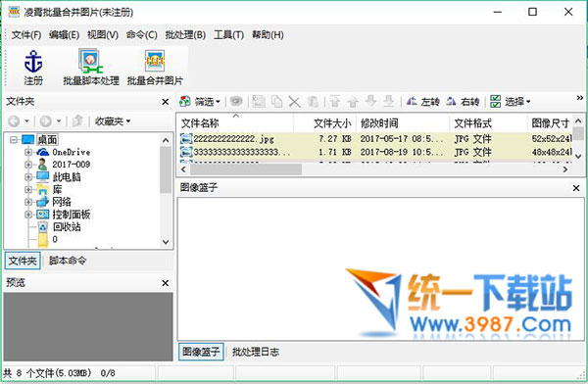Rotate right with 右转 button
Viewport: 588px width, 384px height.
(x=463, y=102)
